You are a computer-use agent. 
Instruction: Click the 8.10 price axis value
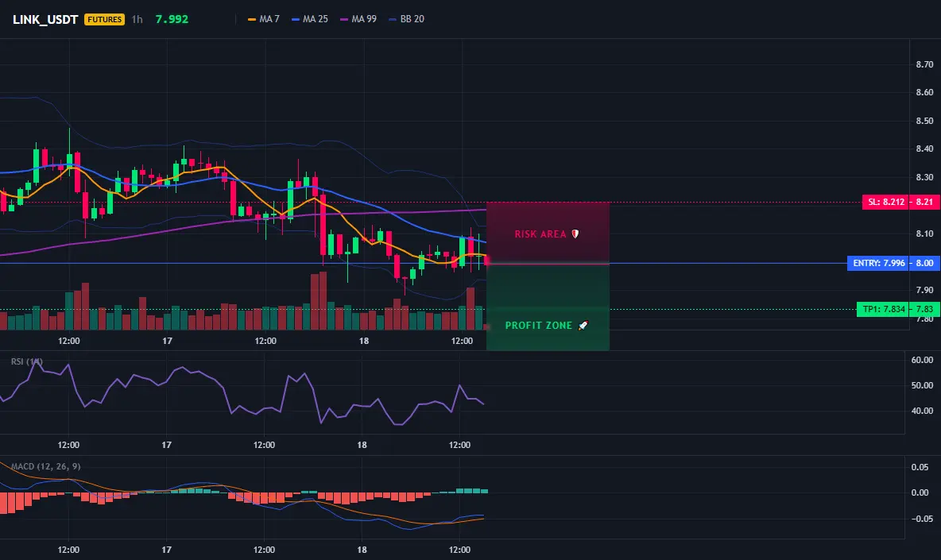pos(924,234)
